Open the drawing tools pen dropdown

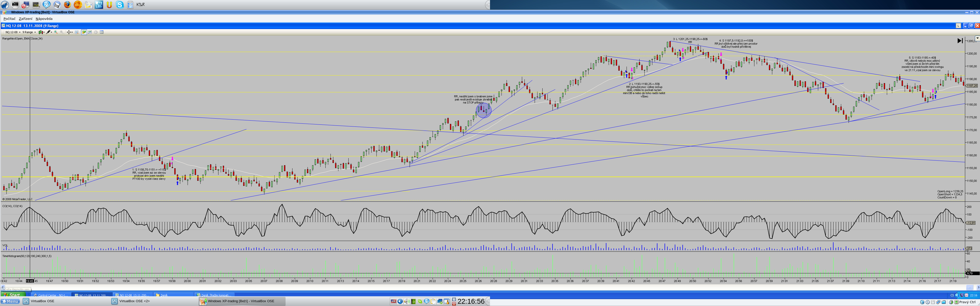(x=51, y=32)
